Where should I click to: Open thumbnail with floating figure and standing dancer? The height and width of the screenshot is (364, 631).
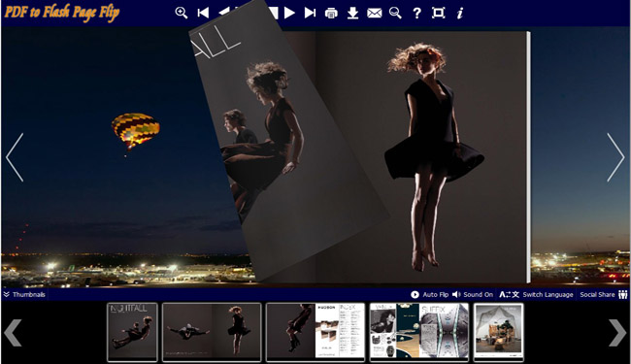click(x=212, y=332)
